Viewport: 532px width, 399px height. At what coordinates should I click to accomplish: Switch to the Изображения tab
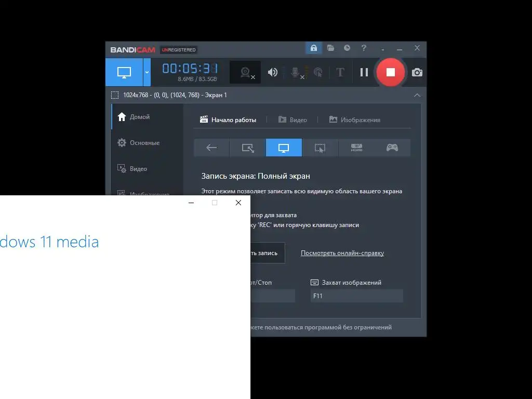point(354,120)
